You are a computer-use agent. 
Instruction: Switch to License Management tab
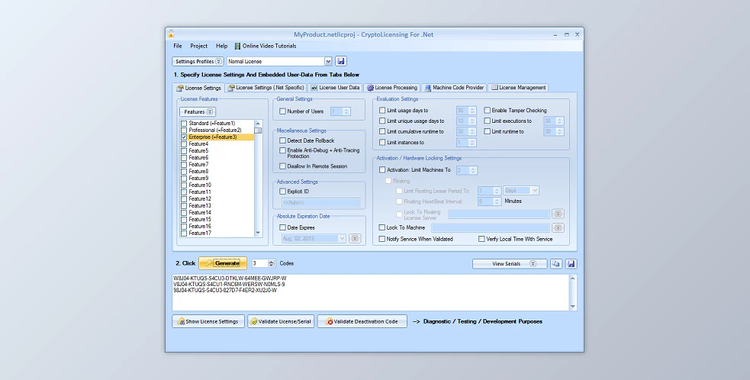click(x=518, y=88)
